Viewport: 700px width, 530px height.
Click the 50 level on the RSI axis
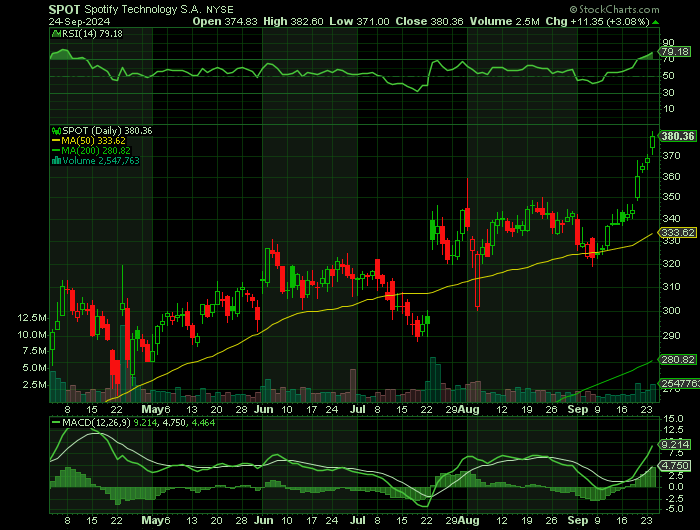(668, 76)
